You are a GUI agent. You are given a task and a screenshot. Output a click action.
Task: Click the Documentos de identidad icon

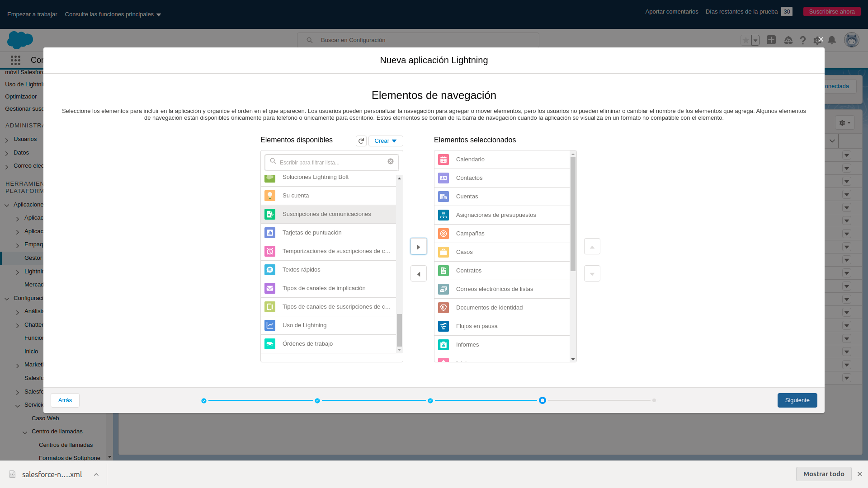(443, 307)
